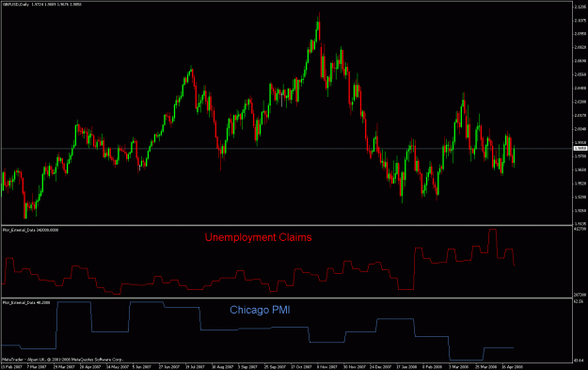Click the "24 Dec 2007" date label on the time axis
The image size is (588, 370).
380,366
